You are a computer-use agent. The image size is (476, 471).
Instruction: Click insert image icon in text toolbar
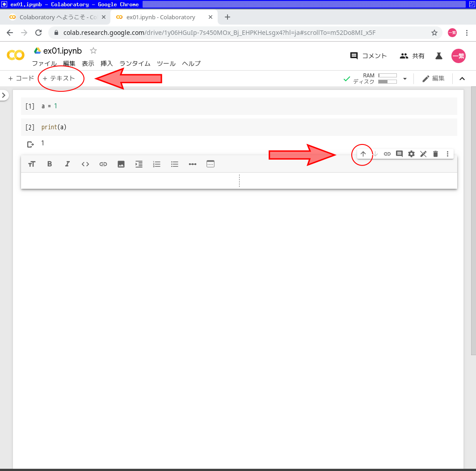click(x=121, y=164)
